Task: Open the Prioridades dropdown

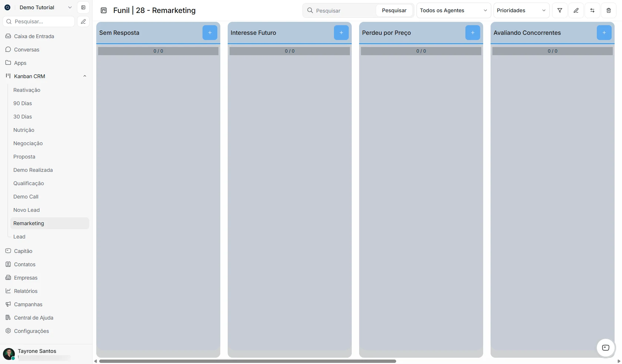Action: tap(521, 10)
